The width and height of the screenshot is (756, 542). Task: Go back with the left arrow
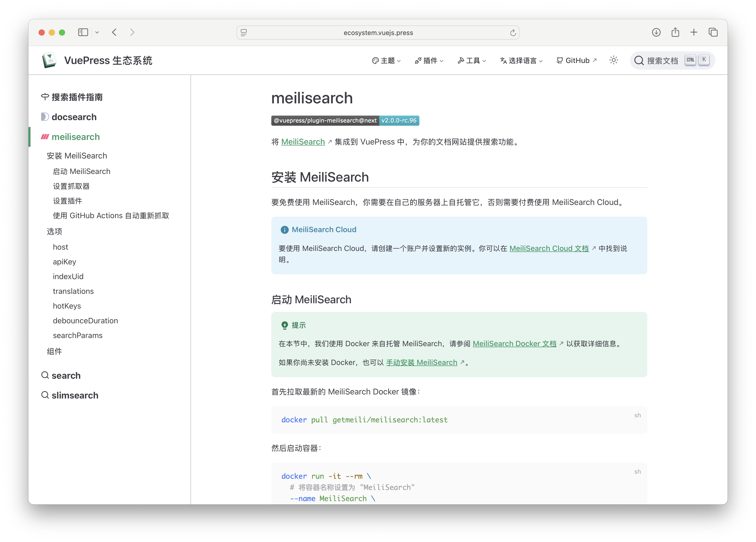click(x=114, y=32)
